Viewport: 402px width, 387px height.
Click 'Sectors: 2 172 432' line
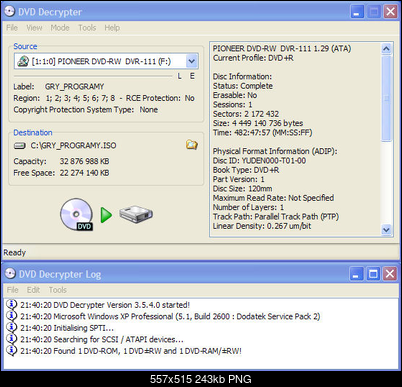click(x=246, y=114)
